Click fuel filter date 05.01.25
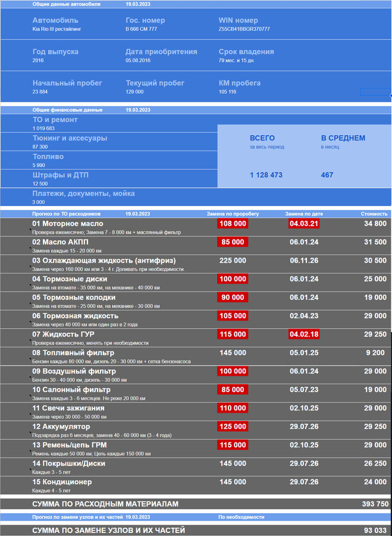 [x=304, y=353]
